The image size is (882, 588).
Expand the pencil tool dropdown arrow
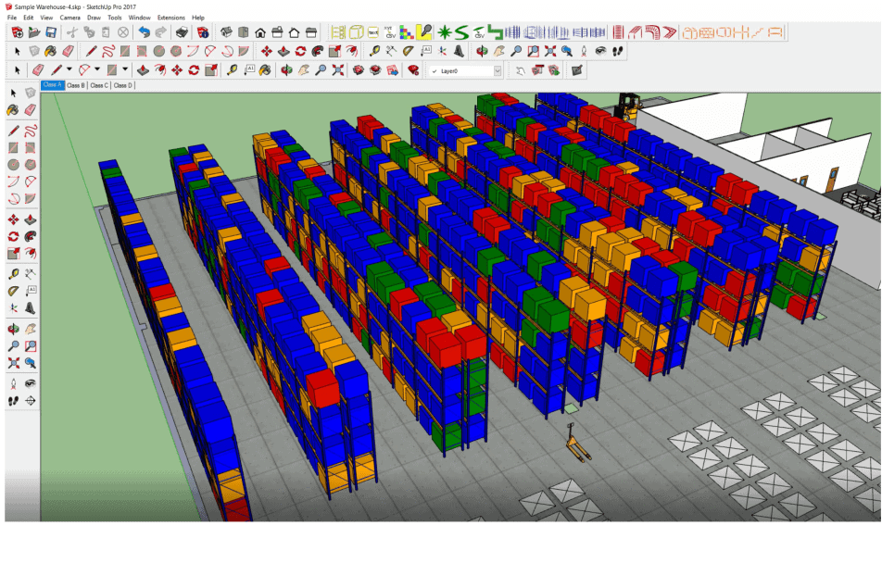click(x=69, y=69)
